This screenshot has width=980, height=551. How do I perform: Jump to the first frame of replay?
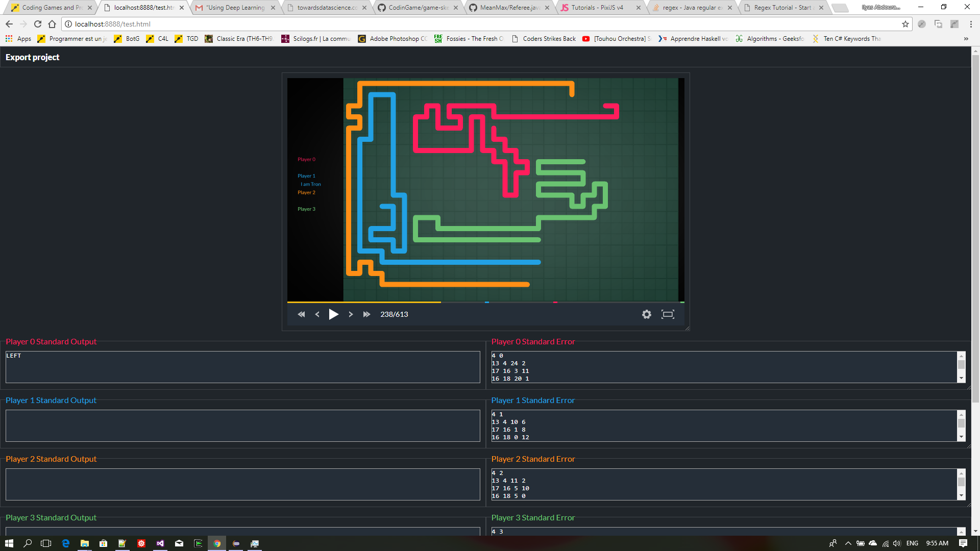pyautogui.click(x=301, y=314)
